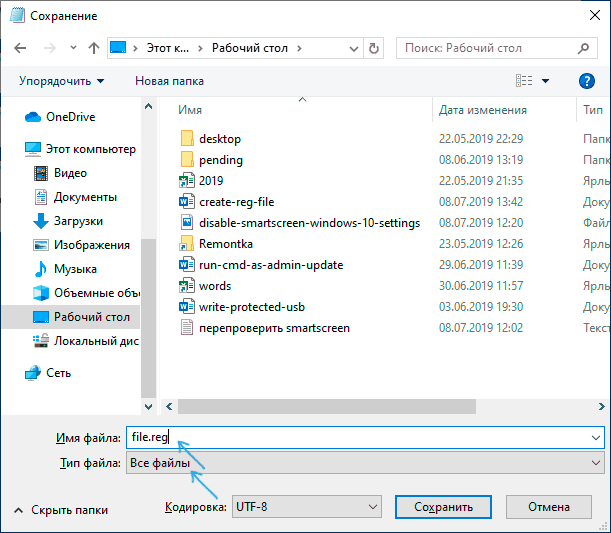Expand address bar history chevron
Viewport: 611px width, 533px height.
(353, 49)
